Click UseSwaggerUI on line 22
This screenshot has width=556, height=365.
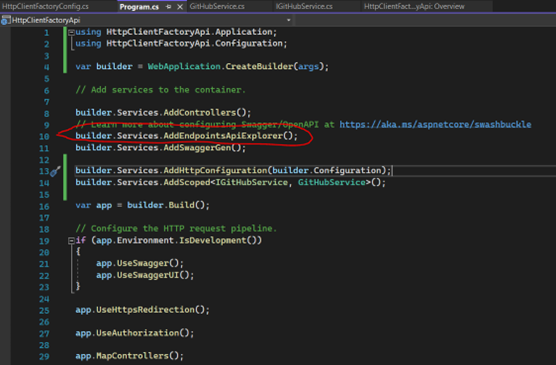[x=148, y=275]
